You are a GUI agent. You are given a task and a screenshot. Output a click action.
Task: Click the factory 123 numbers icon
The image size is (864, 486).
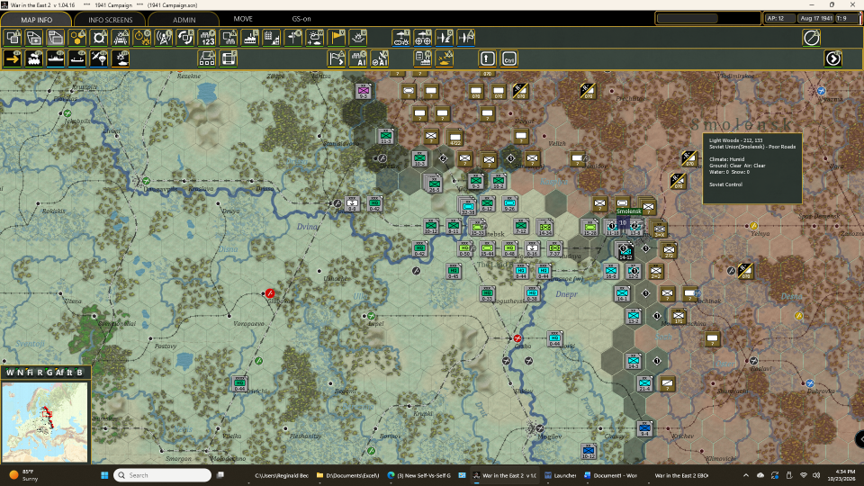(207, 37)
